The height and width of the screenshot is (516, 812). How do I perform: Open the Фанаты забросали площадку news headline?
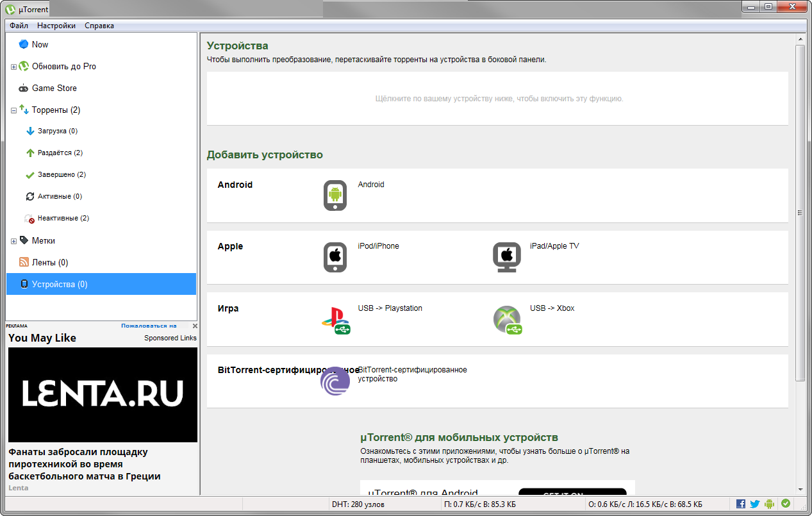pos(84,464)
